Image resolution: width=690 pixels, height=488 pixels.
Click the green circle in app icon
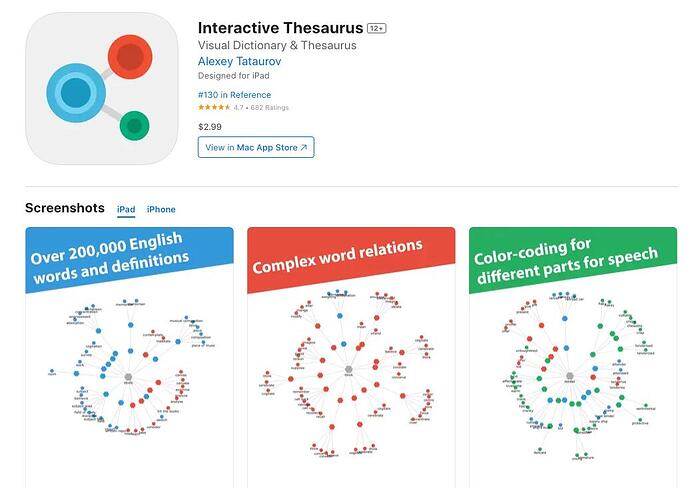(x=134, y=126)
